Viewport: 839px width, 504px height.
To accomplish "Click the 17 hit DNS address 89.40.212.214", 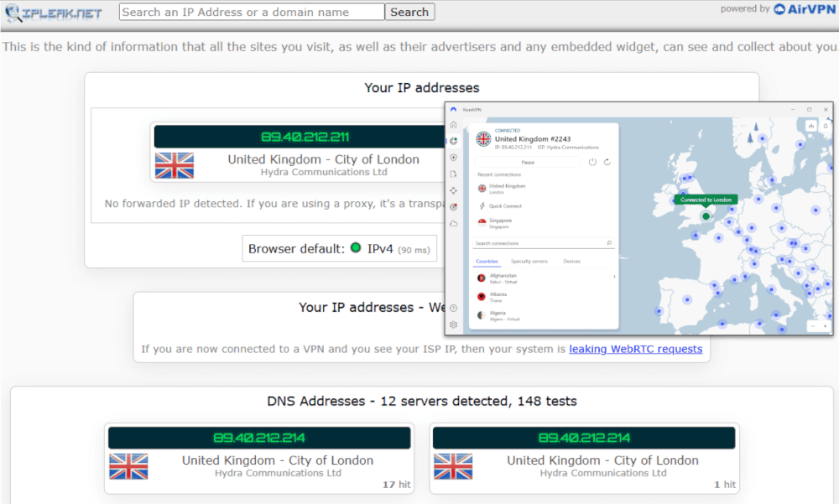I will [259, 438].
